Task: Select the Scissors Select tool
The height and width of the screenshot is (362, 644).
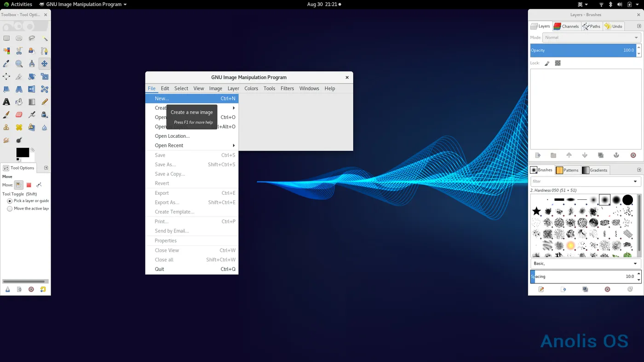Action: 19,51
